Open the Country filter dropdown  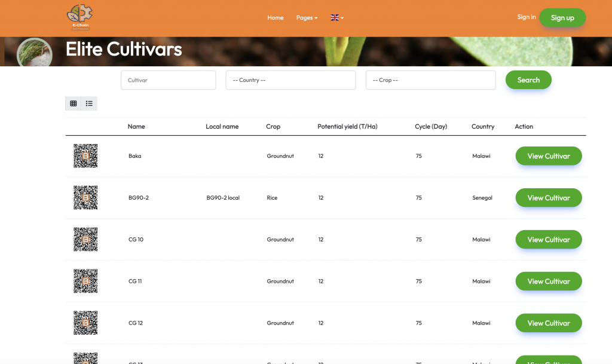point(291,80)
